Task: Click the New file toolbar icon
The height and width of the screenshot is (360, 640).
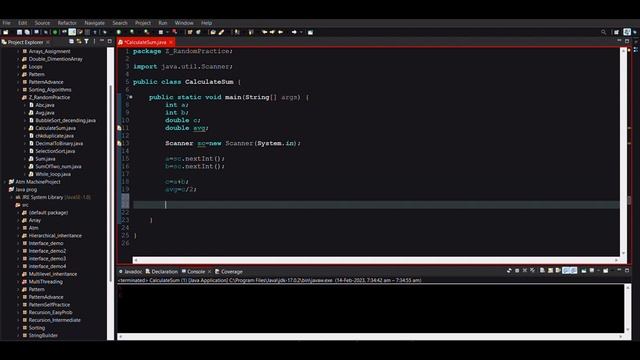Action: (6, 32)
